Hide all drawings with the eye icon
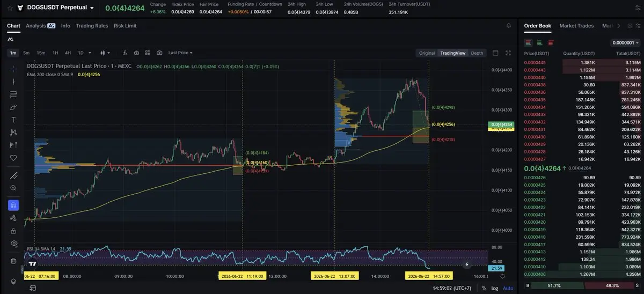Screen dimensions: 644x294 (x=14, y=244)
